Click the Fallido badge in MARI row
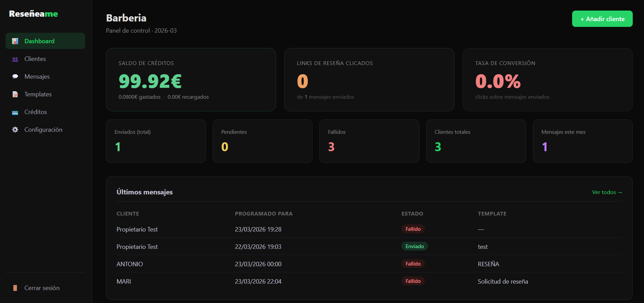644x303 pixels. [x=413, y=281]
